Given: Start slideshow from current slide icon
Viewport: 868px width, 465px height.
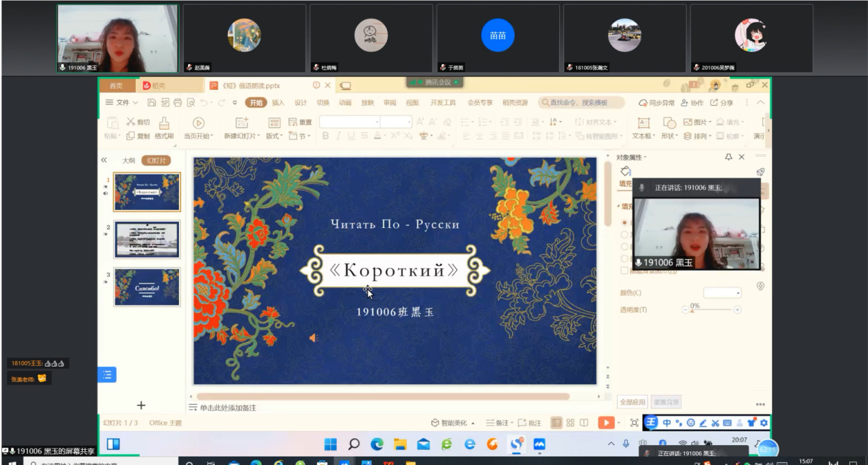Looking at the screenshot, I should (198, 124).
